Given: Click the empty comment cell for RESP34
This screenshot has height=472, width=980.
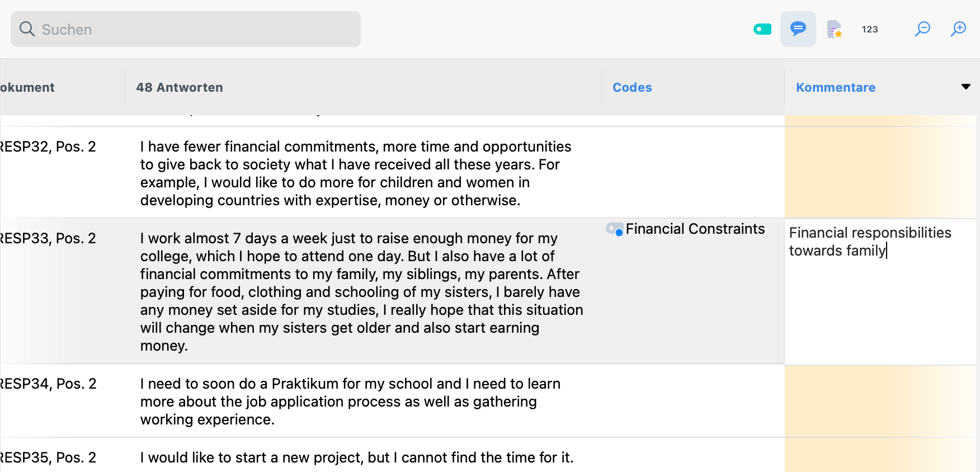Looking at the screenshot, I should [x=880, y=401].
